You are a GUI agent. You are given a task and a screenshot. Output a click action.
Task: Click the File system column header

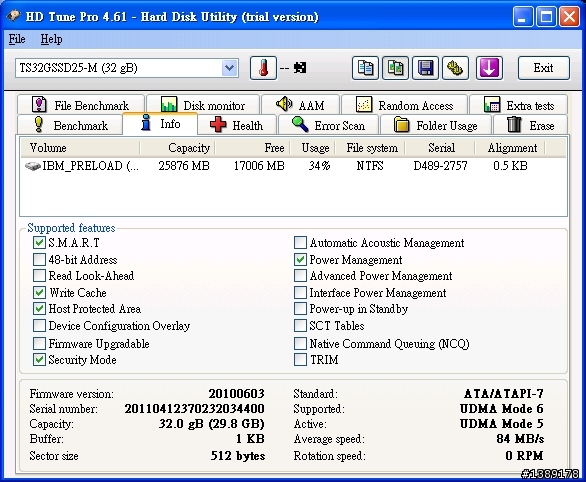pos(370,148)
